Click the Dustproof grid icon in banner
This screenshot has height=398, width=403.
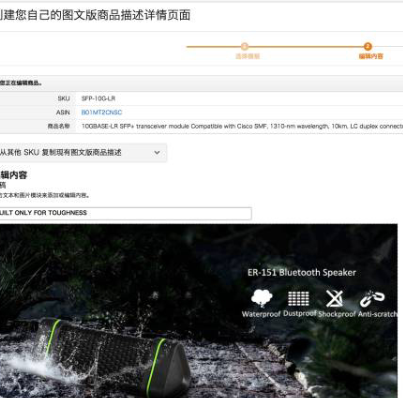coord(298,298)
